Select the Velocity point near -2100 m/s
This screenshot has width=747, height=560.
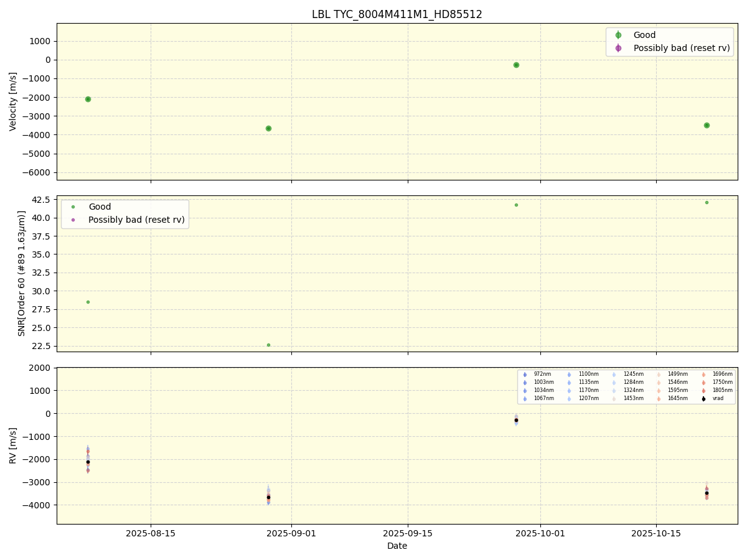[x=88, y=99]
